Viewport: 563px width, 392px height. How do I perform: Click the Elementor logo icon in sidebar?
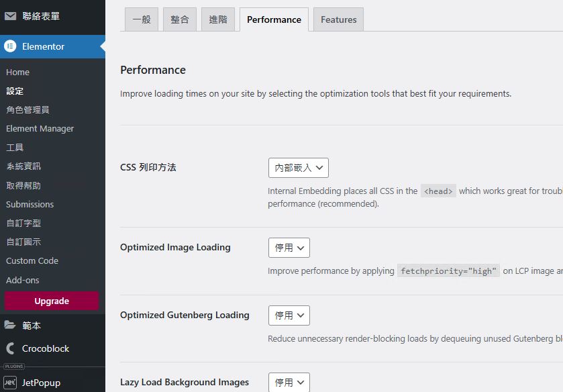(10, 46)
